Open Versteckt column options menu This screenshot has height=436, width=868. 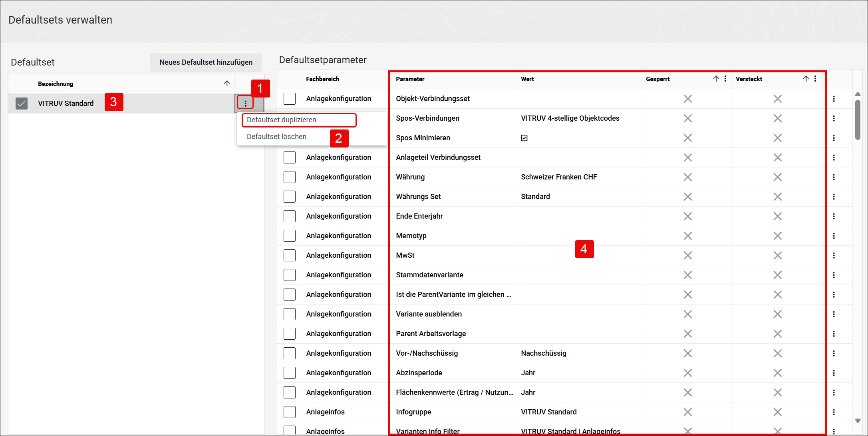(815, 79)
